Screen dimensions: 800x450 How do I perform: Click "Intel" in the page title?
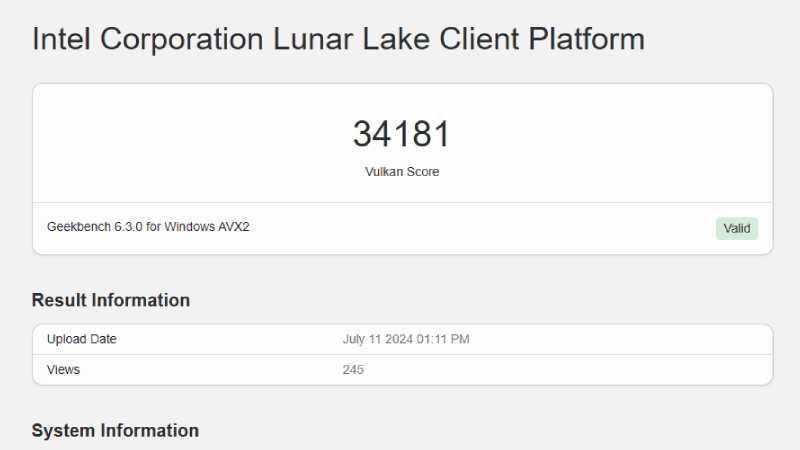62,39
